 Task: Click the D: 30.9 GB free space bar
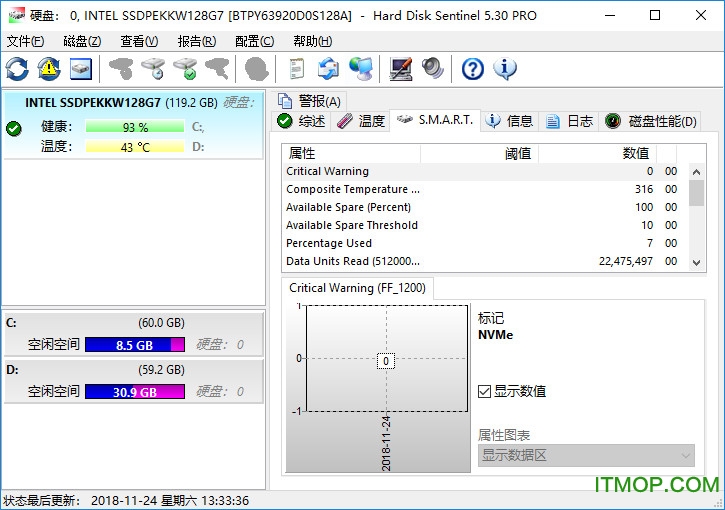pyautogui.click(x=135, y=392)
